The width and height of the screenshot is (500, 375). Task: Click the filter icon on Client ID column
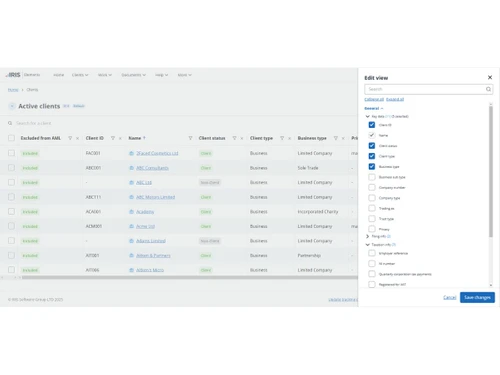point(113,138)
